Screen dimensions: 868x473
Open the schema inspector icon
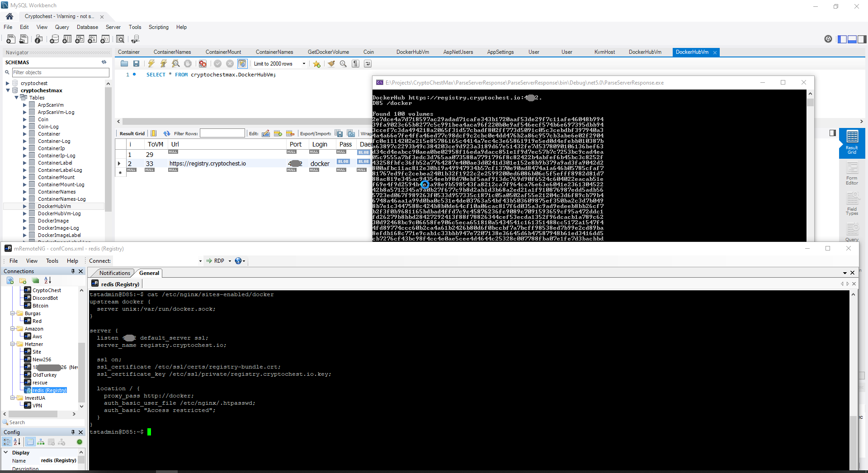[39, 39]
